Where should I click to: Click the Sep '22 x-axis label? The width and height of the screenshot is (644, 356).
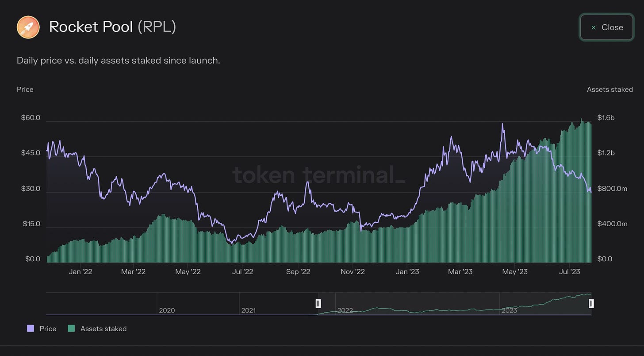[298, 271]
